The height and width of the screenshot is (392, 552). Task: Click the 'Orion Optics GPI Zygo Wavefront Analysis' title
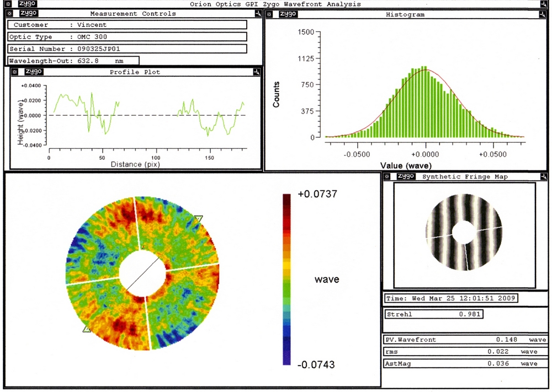pyautogui.click(x=275, y=4)
